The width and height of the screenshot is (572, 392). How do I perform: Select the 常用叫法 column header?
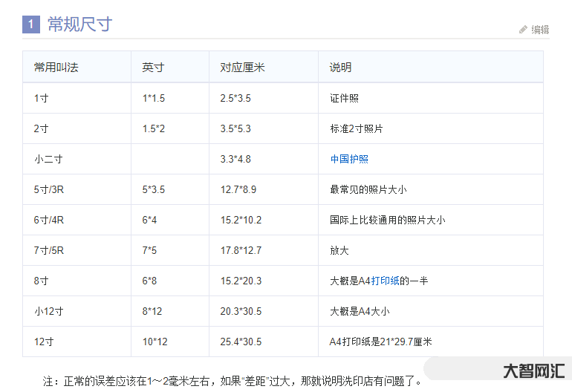[56, 68]
